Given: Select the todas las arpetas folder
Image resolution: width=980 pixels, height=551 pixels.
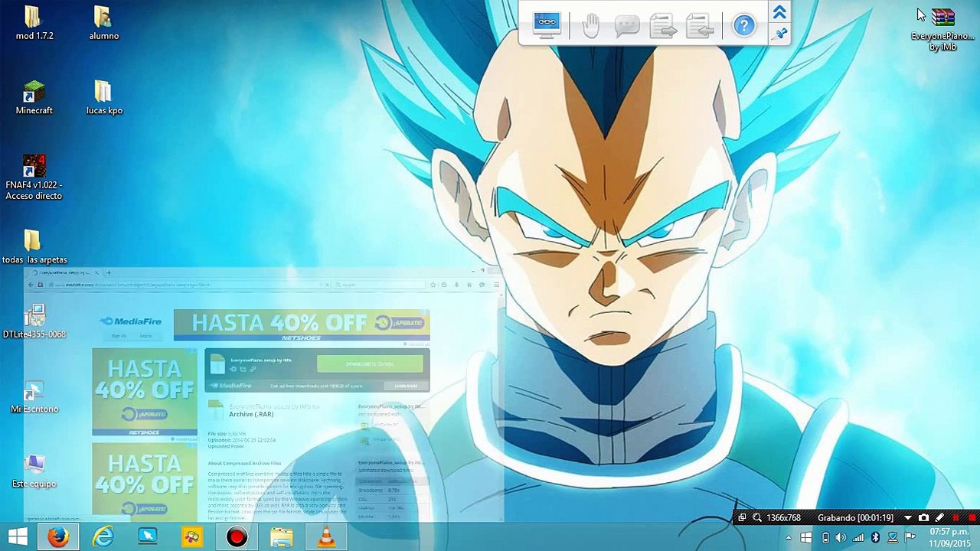Looking at the screenshot, I should (34, 247).
